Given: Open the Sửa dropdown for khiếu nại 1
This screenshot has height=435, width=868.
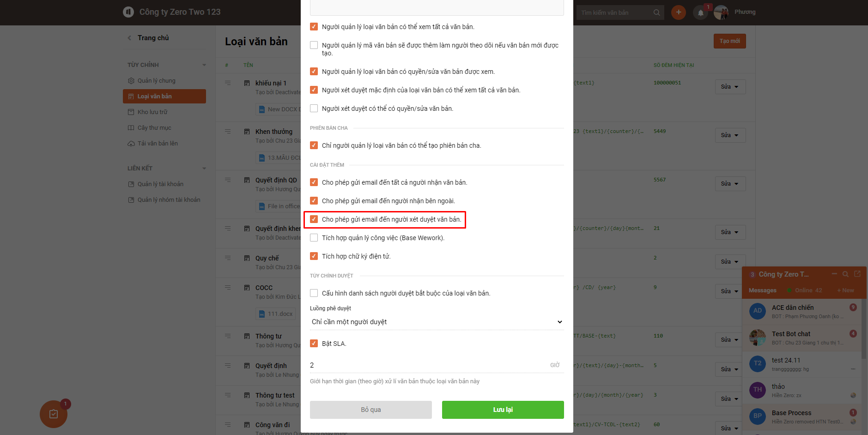Looking at the screenshot, I should (x=730, y=87).
